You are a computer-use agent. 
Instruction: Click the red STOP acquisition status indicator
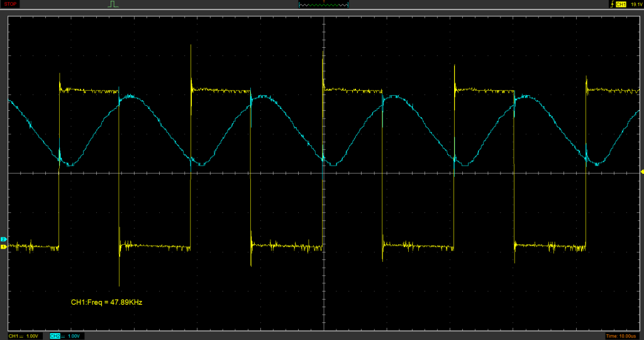click(11, 4)
